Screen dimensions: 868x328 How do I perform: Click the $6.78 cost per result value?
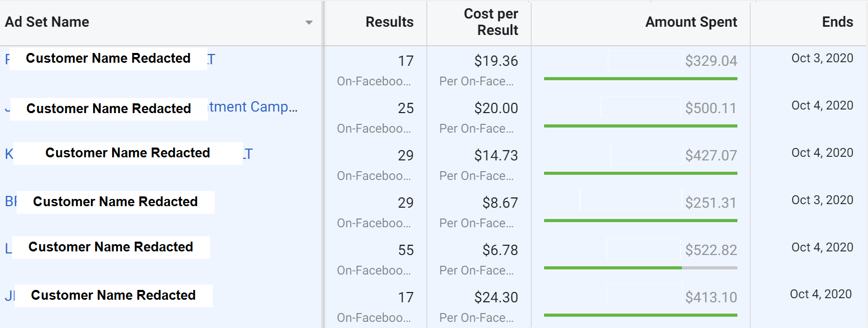coord(500,250)
